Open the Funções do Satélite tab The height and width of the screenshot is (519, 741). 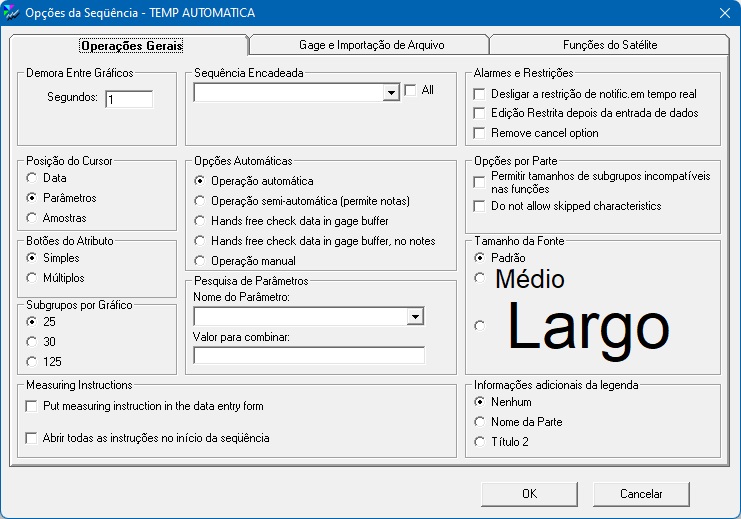click(610, 45)
